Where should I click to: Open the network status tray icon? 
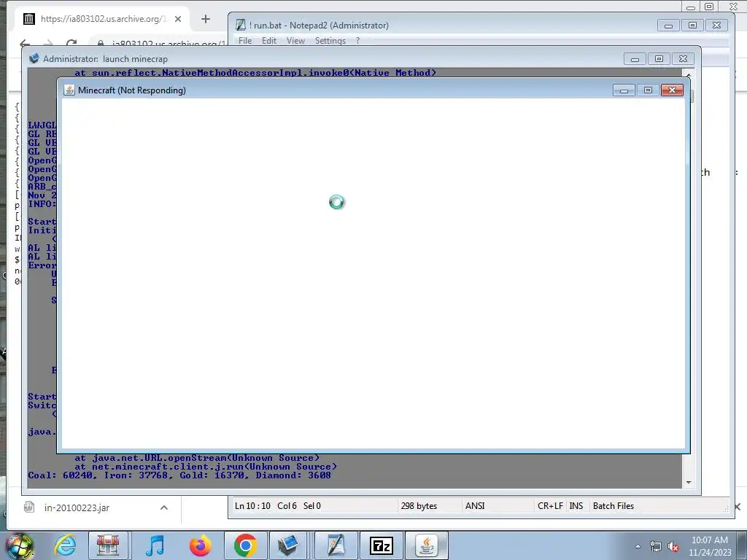(x=656, y=546)
